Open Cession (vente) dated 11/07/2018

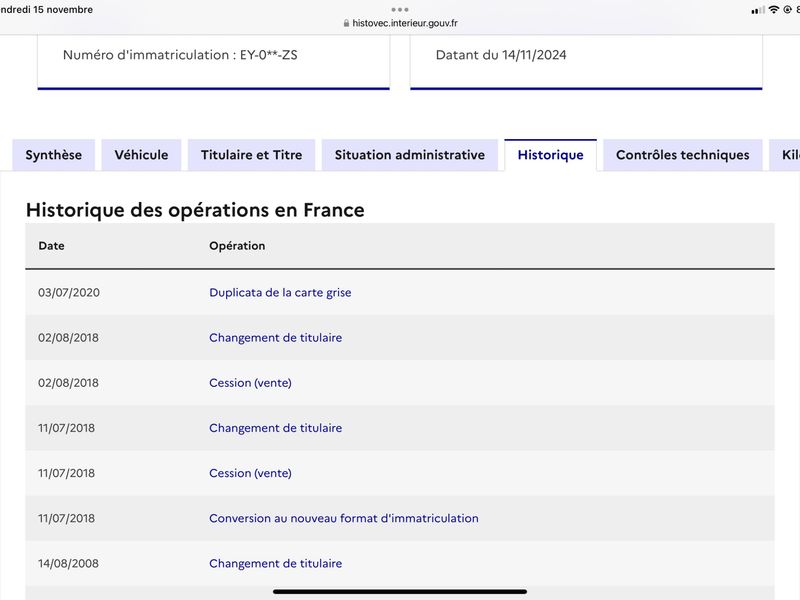tap(251, 473)
